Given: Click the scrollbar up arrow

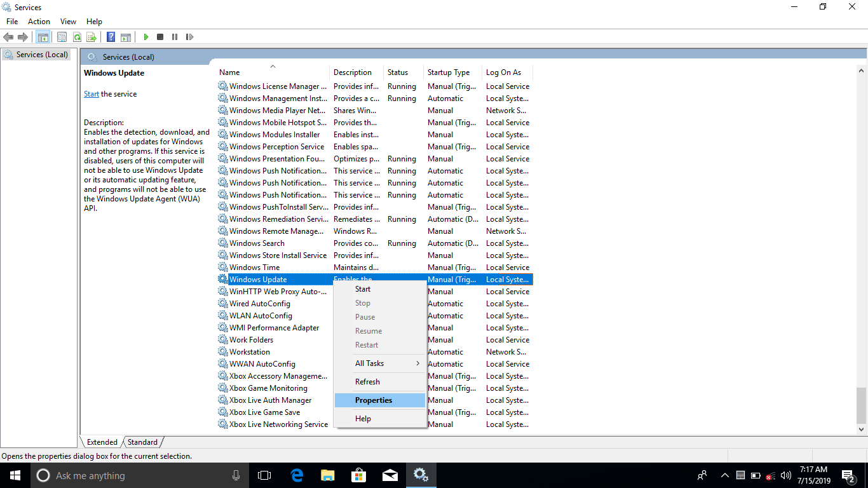Looking at the screenshot, I should pyautogui.click(x=862, y=71).
